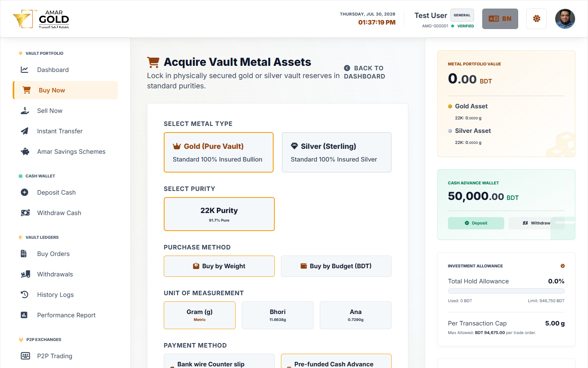This screenshot has height=368, width=588.
Task: Select Buy by Weight purchase method
Action: [x=219, y=266]
